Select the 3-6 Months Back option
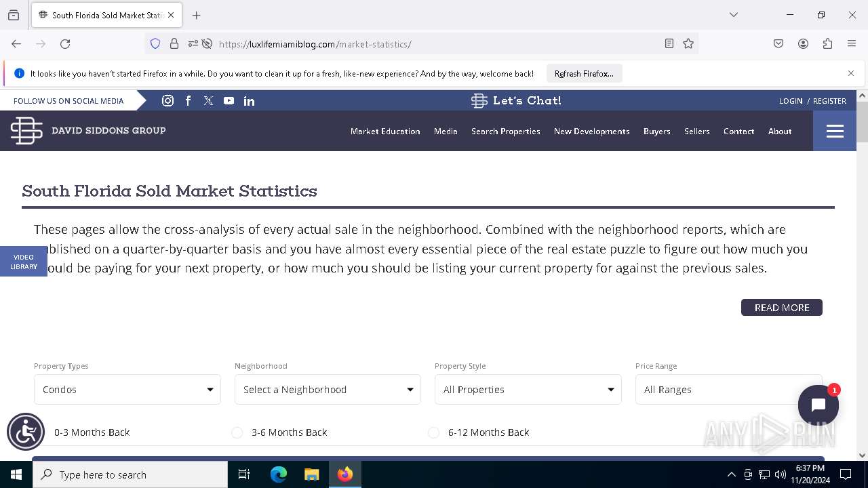Screen dimensions: 868x488 pyautogui.click(x=237, y=432)
